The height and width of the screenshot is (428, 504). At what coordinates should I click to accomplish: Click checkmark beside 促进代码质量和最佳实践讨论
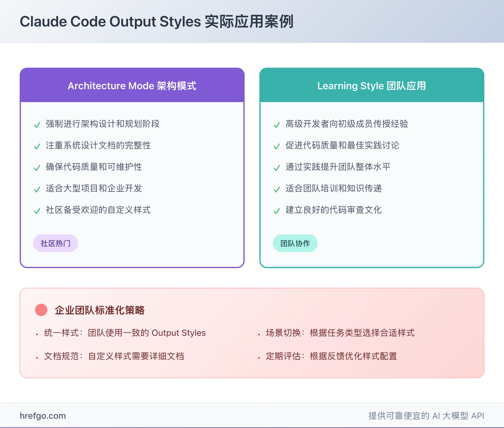(x=277, y=146)
